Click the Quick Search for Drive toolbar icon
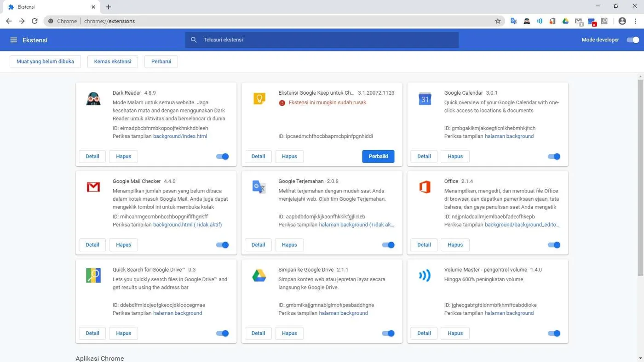This screenshot has height=362, width=644. click(x=604, y=21)
